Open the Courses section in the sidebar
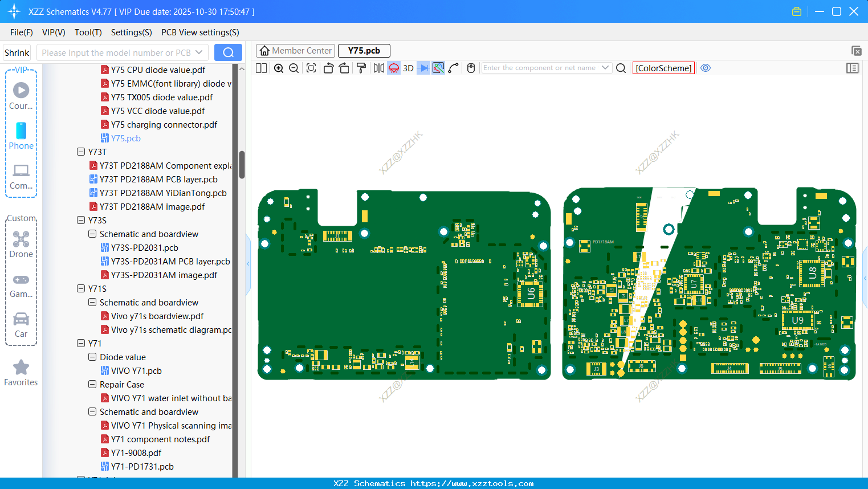This screenshot has height=489, width=868. [21, 96]
